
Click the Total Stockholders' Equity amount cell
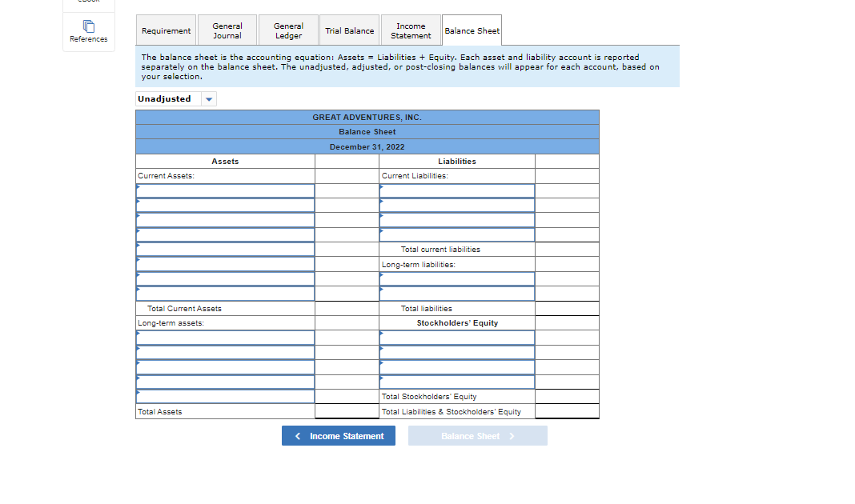(567, 397)
